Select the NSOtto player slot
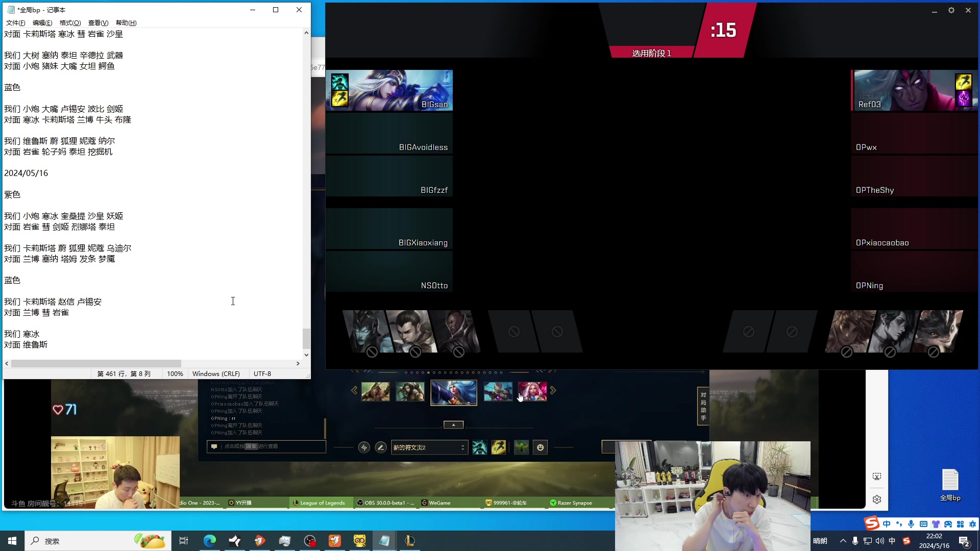The width and height of the screenshot is (980, 551). pos(389,271)
